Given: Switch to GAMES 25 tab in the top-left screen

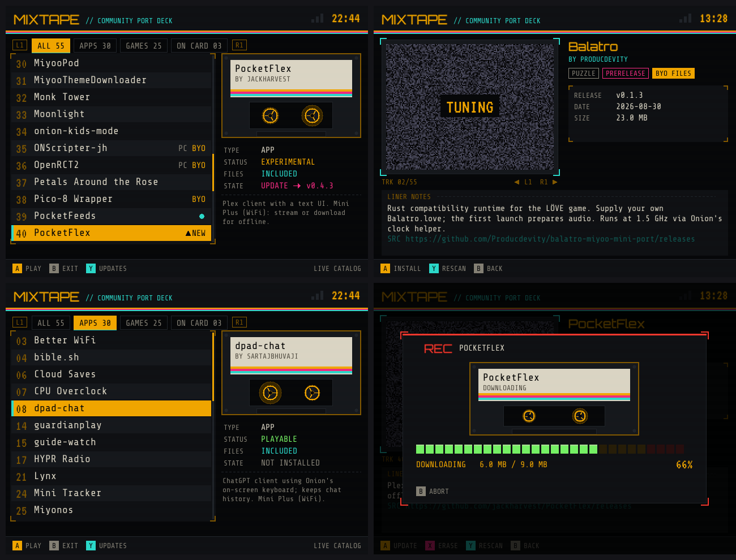Looking at the screenshot, I should tap(144, 46).
